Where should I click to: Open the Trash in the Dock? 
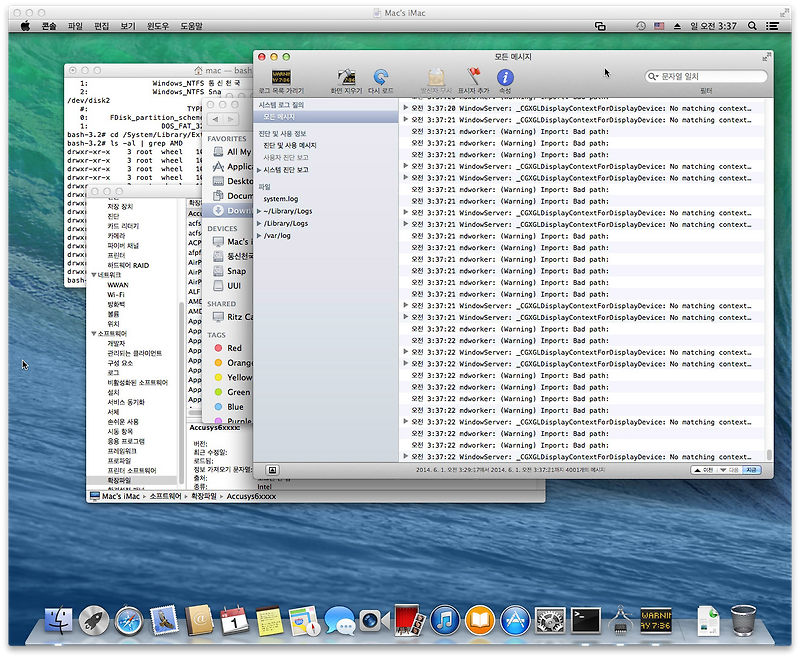point(743,620)
